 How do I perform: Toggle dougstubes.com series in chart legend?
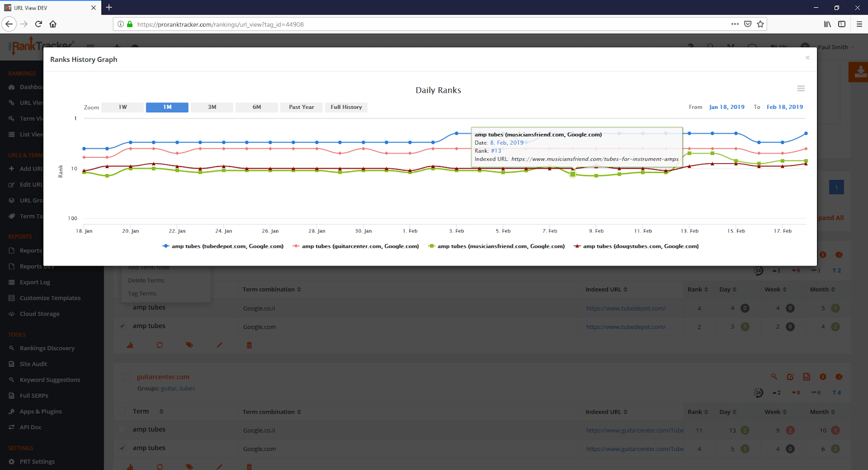636,246
